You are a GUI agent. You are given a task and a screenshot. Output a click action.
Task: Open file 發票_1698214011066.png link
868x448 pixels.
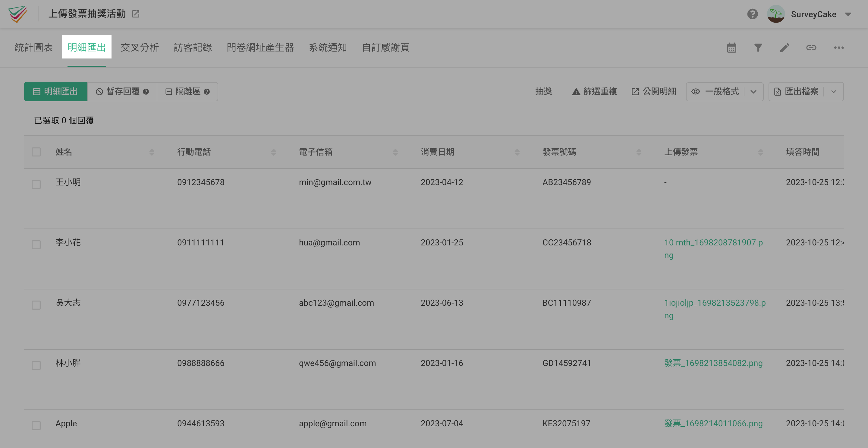coord(713,424)
